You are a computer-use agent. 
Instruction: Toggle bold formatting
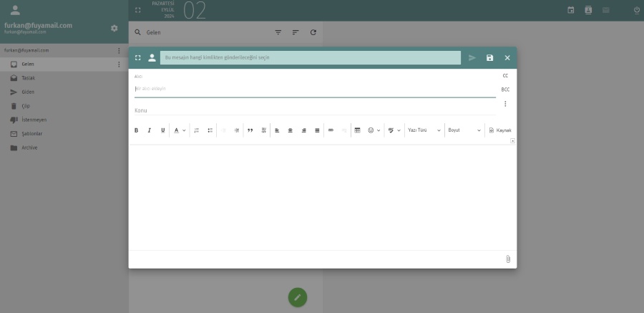point(136,130)
